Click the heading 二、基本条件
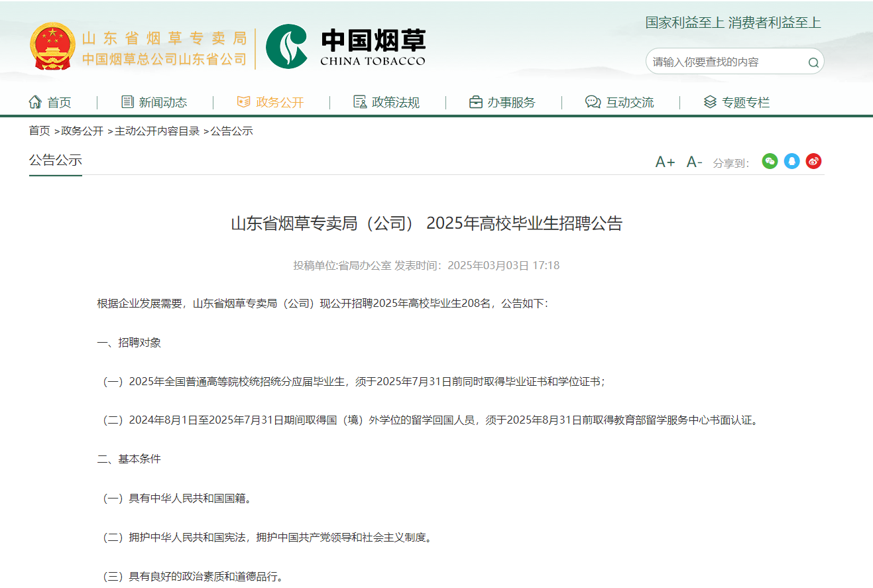 [129, 459]
